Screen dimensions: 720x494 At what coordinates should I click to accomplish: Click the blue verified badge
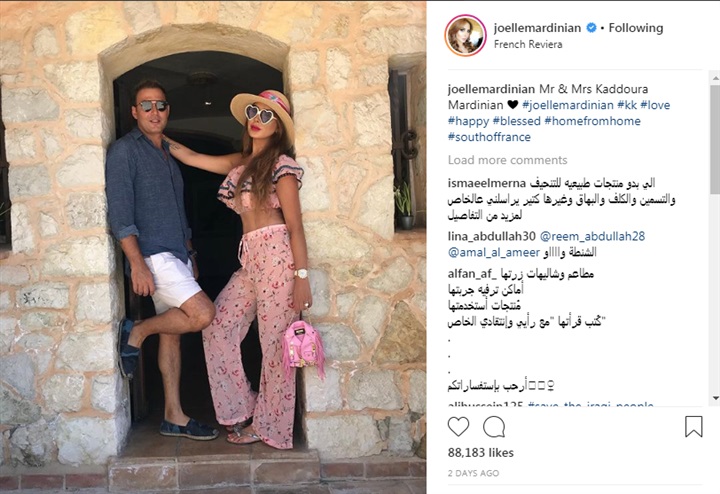591,28
